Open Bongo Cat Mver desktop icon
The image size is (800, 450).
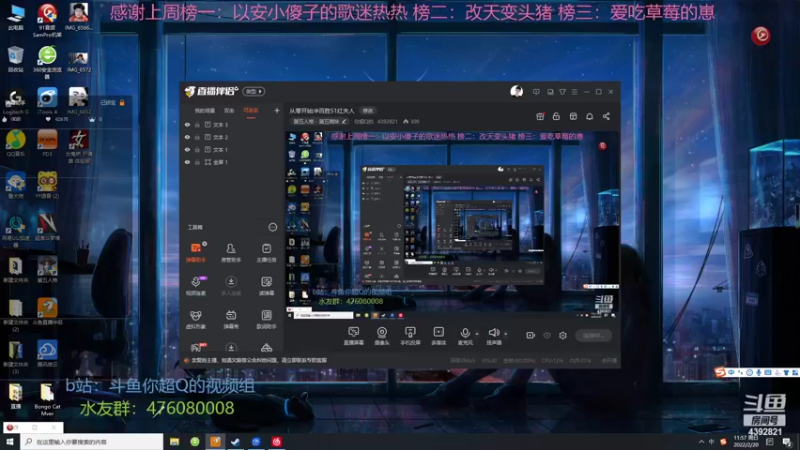point(47,400)
